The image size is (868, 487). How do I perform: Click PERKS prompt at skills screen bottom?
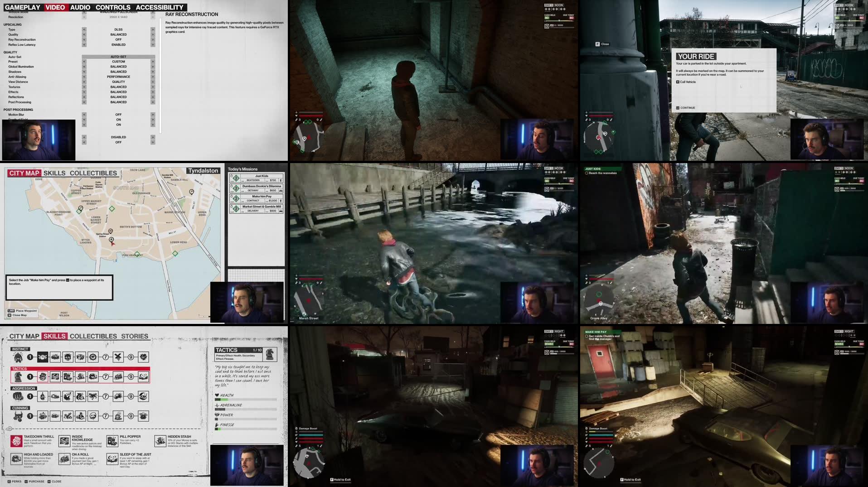(15, 481)
